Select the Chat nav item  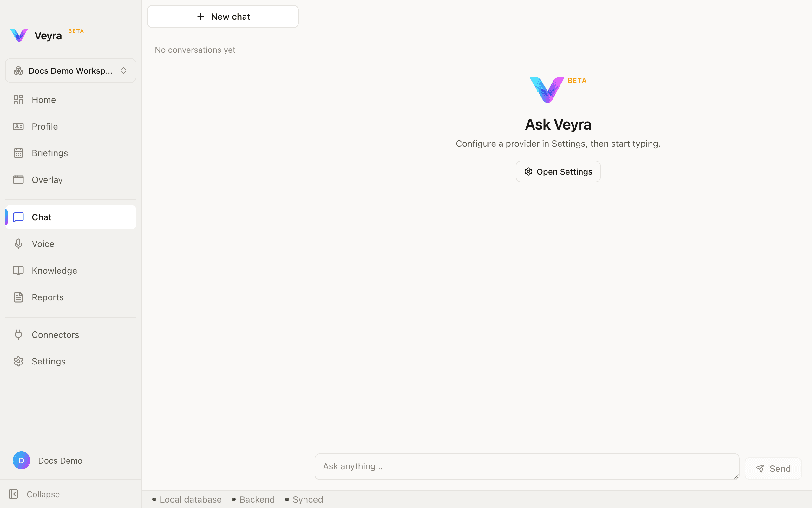70,217
